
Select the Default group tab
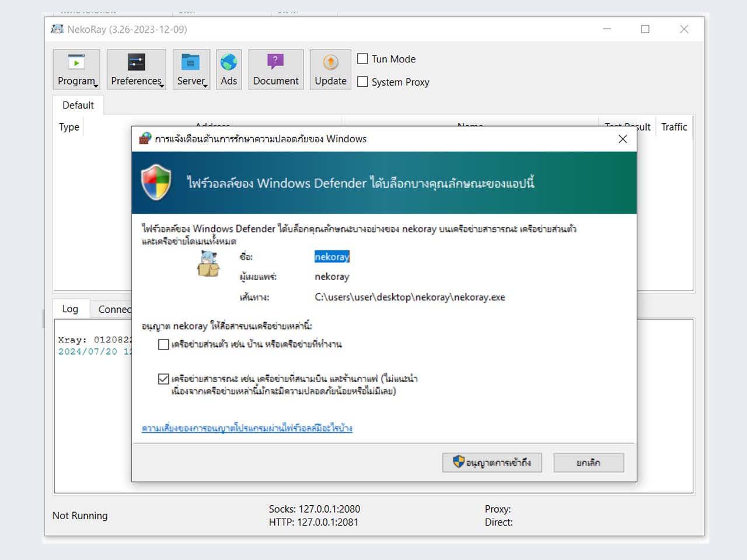coord(78,105)
